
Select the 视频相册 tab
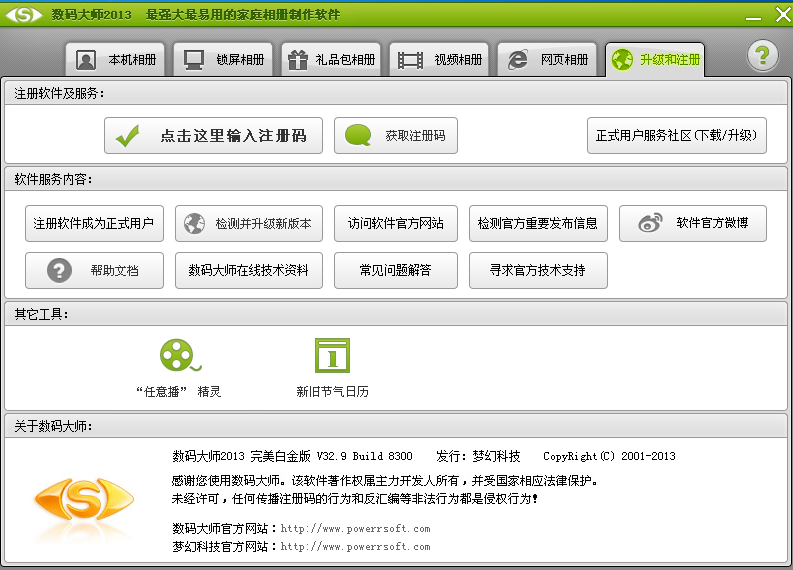[440, 60]
